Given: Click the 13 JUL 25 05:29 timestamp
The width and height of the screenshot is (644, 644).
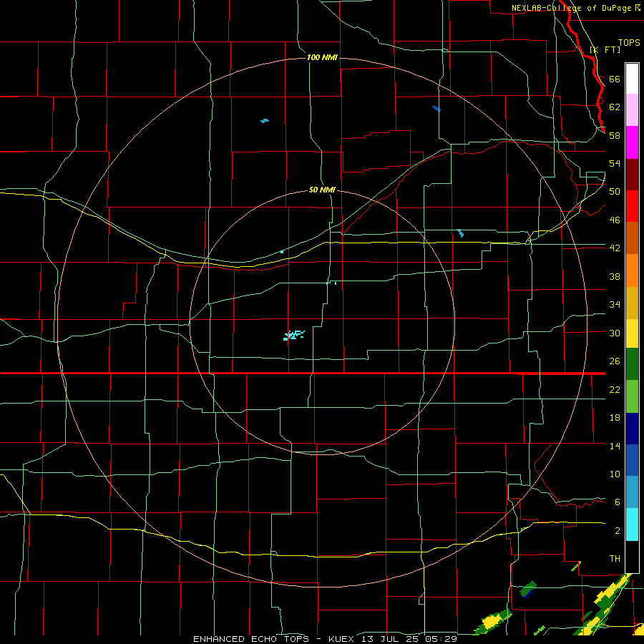Looking at the screenshot, I should [409, 639].
